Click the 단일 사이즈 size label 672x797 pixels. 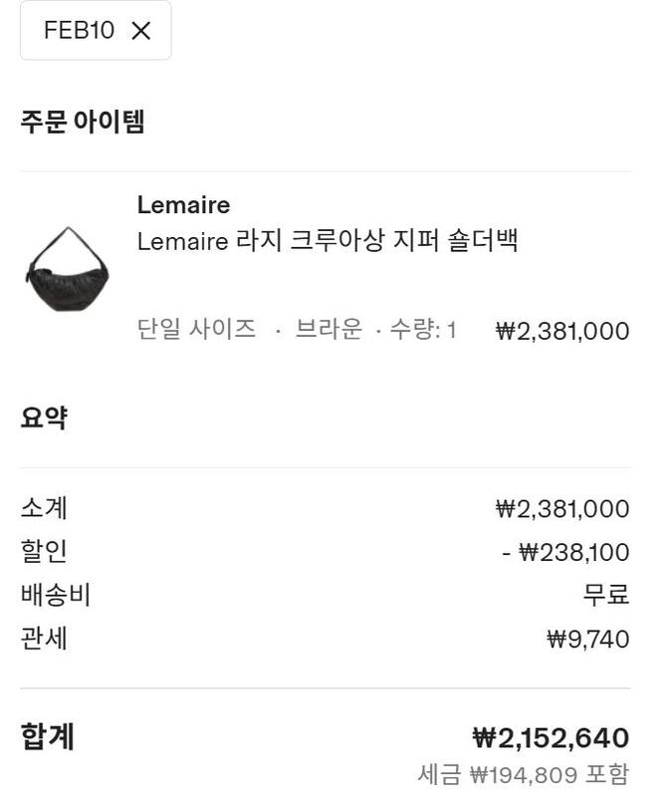pyautogui.click(x=196, y=330)
